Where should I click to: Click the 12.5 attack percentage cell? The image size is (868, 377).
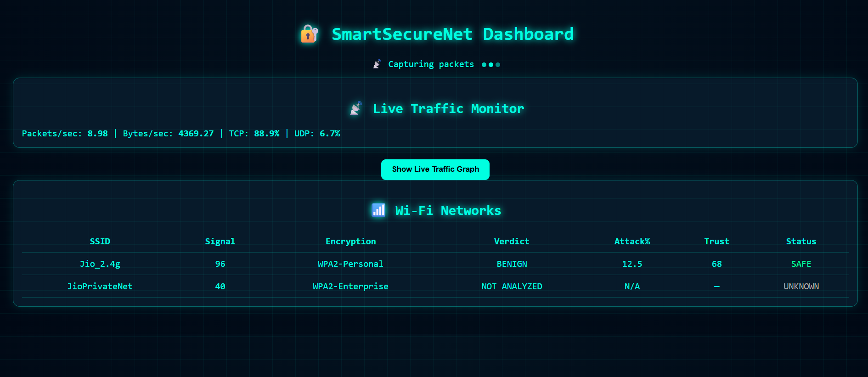click(632, 264)
